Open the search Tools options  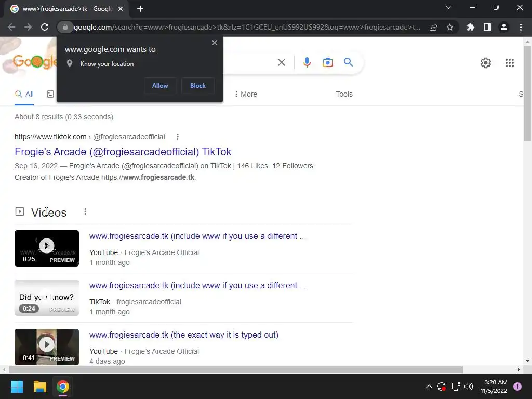point(344,94)
